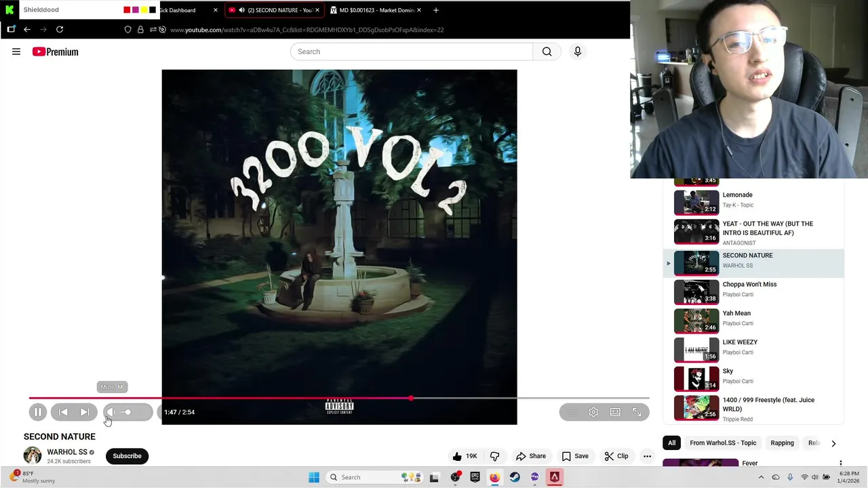This screenshot has height=488, width=868.
Task: Adjust the volume slider handle
Action: coord(127,412)
